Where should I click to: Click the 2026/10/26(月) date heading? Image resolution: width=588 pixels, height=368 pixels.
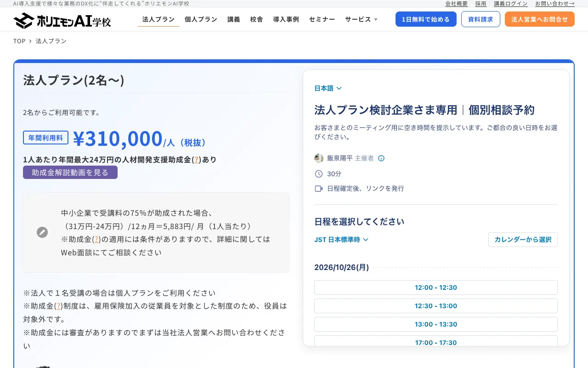pyautogui.click(x=341, y=267)
